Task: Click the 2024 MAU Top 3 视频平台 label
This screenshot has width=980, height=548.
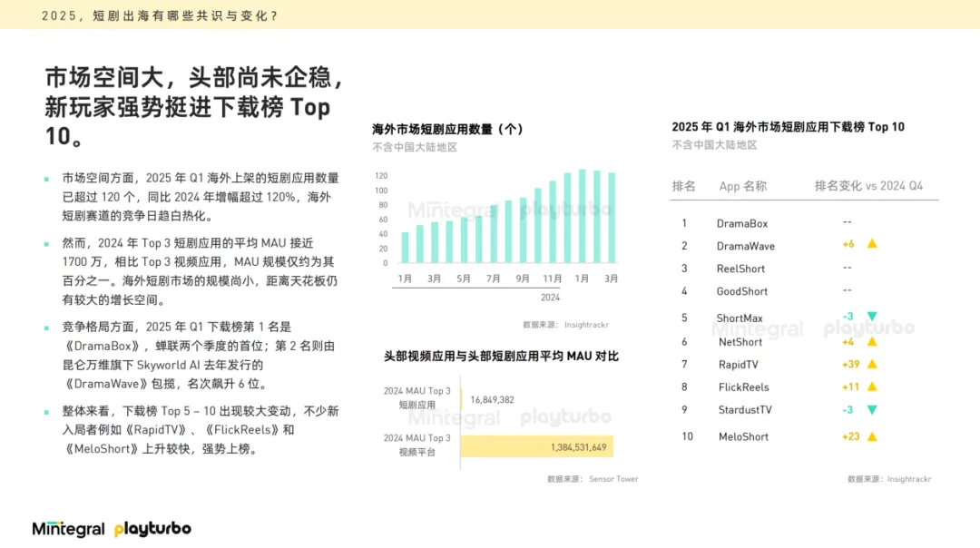Action: pyautogui.click(x=416, y=445)
